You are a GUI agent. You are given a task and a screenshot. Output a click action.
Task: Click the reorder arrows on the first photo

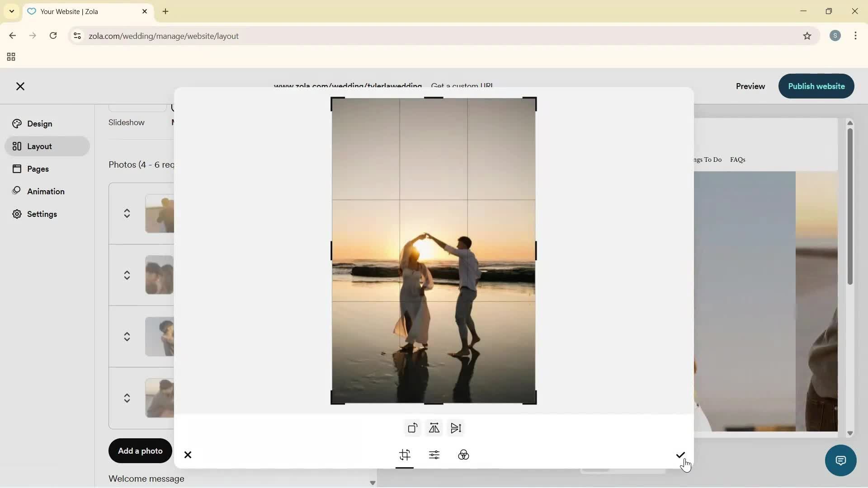click(127, 213)
